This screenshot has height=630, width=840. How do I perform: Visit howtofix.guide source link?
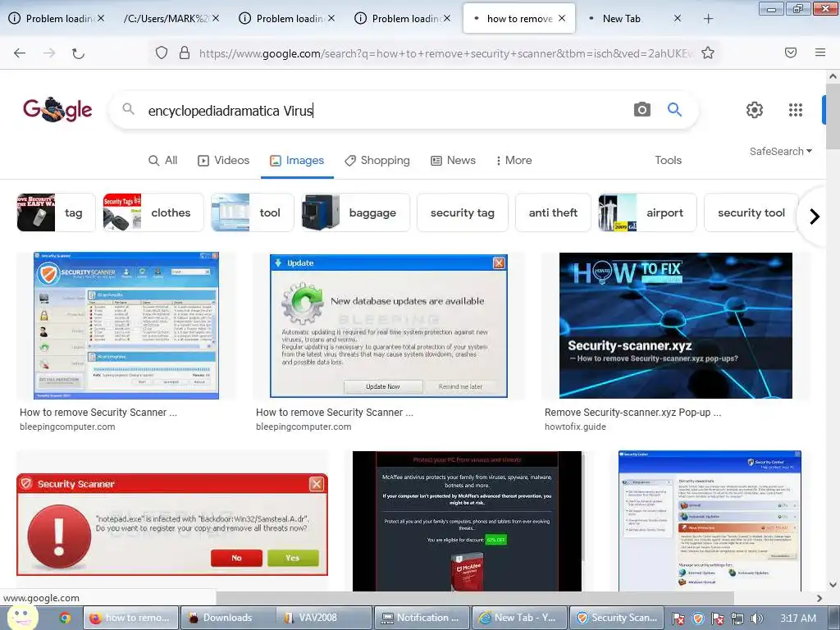575,427
